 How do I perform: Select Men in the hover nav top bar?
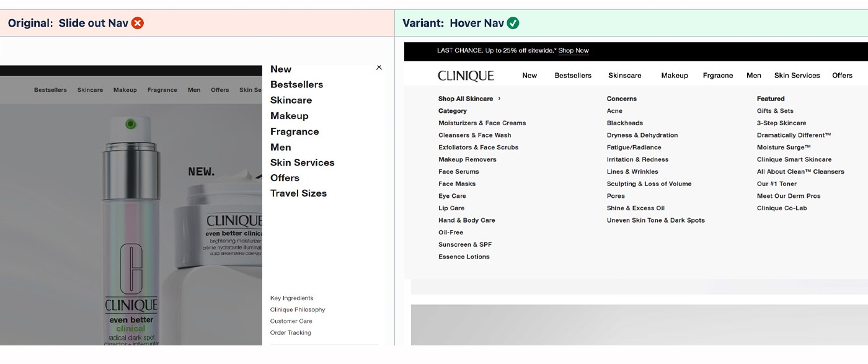[x=754, y=76]
